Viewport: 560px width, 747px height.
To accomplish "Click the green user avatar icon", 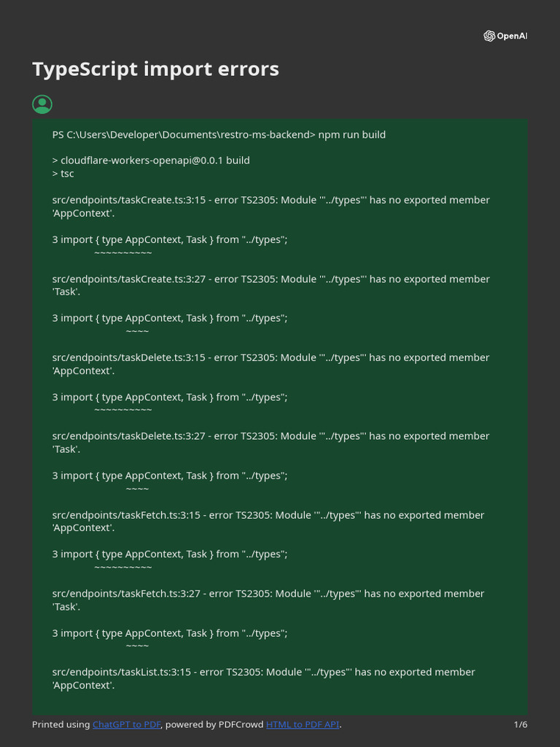I will [42, 104].
